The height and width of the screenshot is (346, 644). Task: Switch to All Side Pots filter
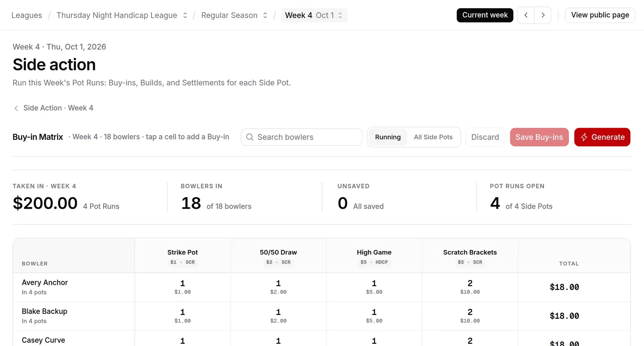pos(433,137)
